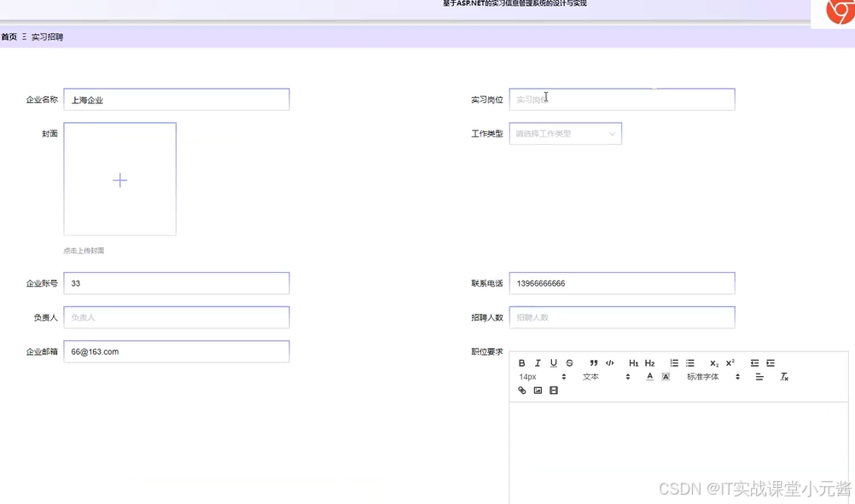Insert a code block using the editor toolbar
The image size is (855, 504).
pyautogui.click(x=610, y=362)
